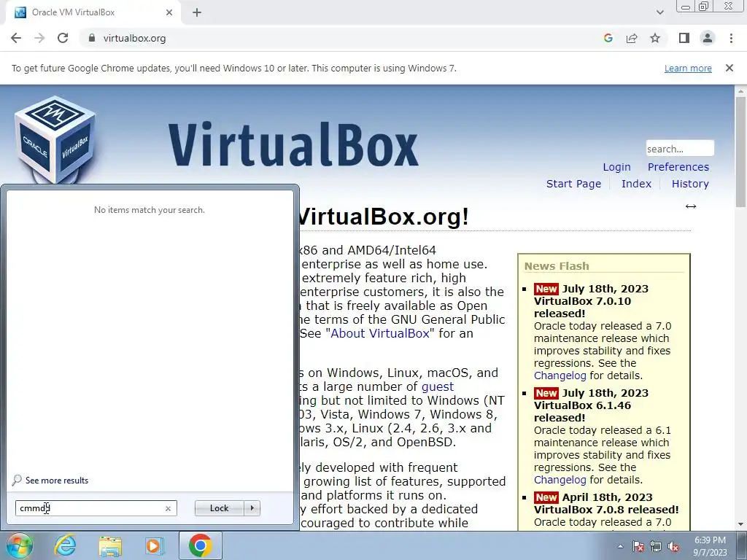Open a new tab with the plus button
The image size is (747, 560).
tap(197, 12)
